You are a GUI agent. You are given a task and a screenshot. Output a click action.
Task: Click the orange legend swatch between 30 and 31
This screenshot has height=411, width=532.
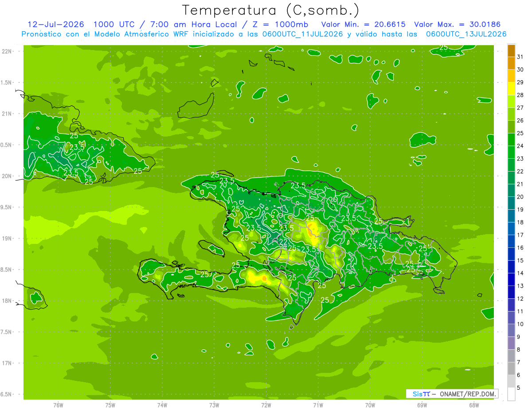pyautogui.click(x=511, y=63)
